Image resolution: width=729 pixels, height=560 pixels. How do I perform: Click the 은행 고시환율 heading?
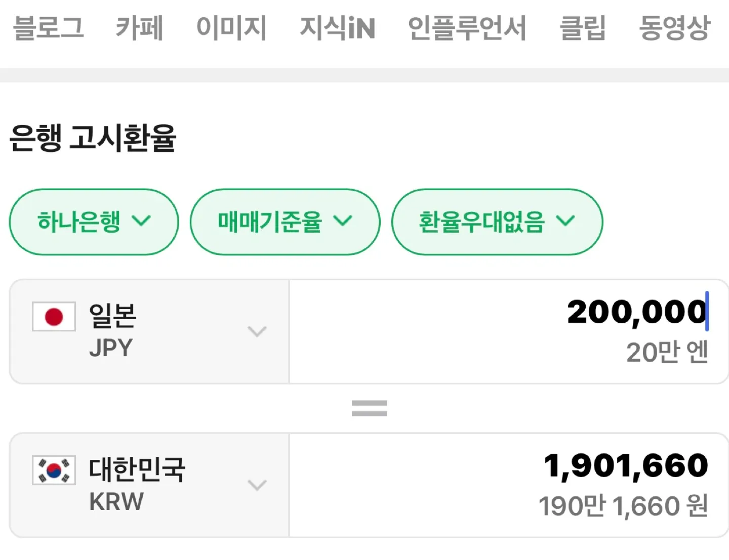point(93,138)
